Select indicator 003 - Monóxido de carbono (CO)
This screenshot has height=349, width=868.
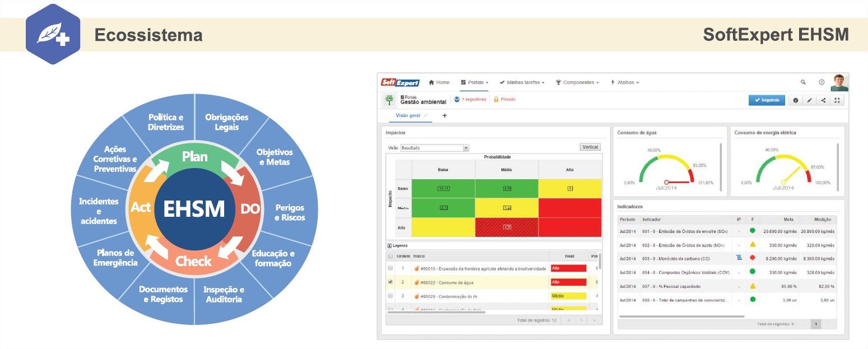tap(676, 258)
